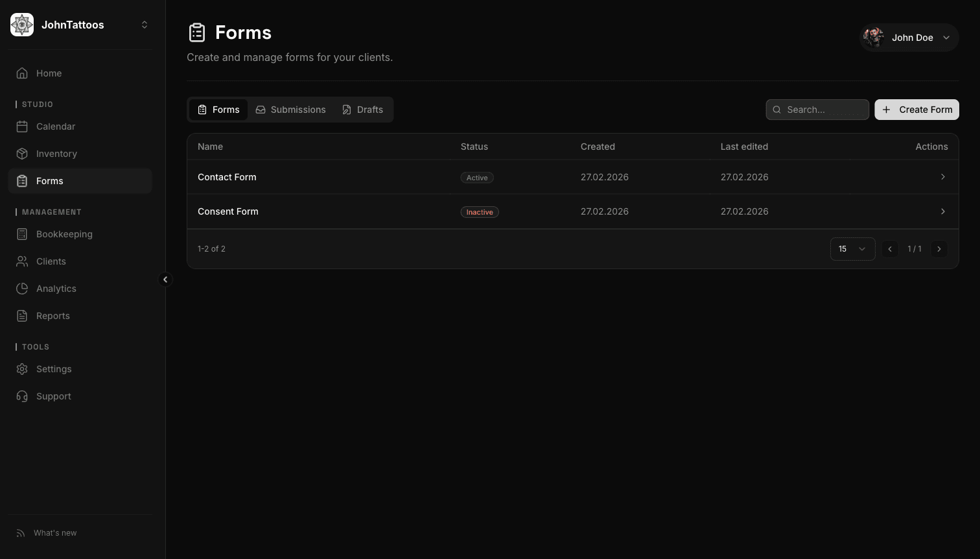This screenshot has width=980, height=559.
Task: Open Bookkeeping in the sidebar
Action: point(80,234)
